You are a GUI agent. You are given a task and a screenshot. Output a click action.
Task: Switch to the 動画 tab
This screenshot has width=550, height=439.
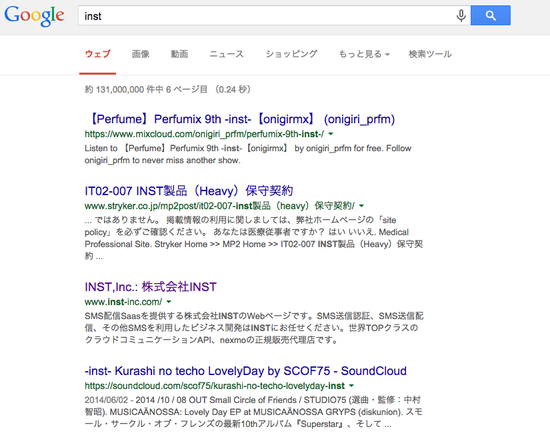[x=179, y=54]
